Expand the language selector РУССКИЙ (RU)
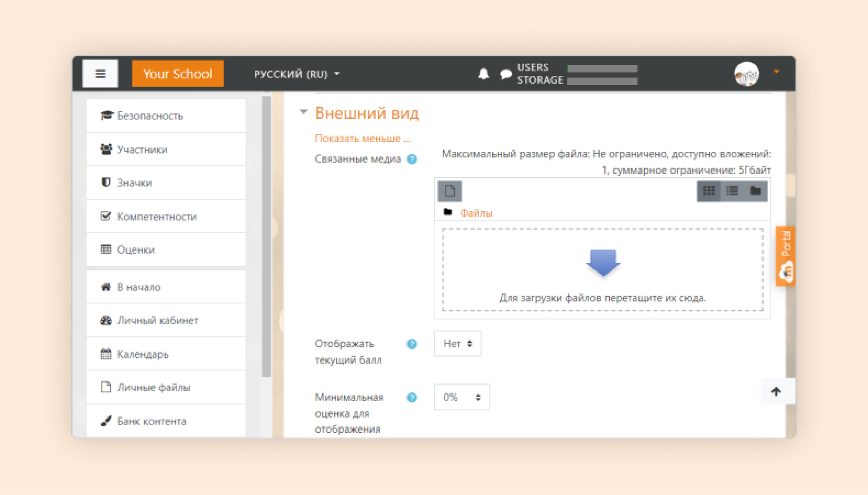The width and height of the screenshot is (868, 495). (x=296, y=74)
